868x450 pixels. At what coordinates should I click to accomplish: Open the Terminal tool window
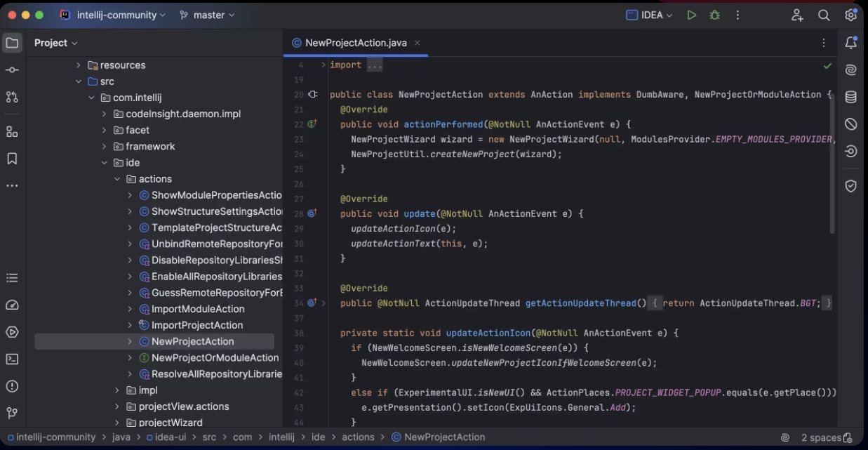[12, 359]
